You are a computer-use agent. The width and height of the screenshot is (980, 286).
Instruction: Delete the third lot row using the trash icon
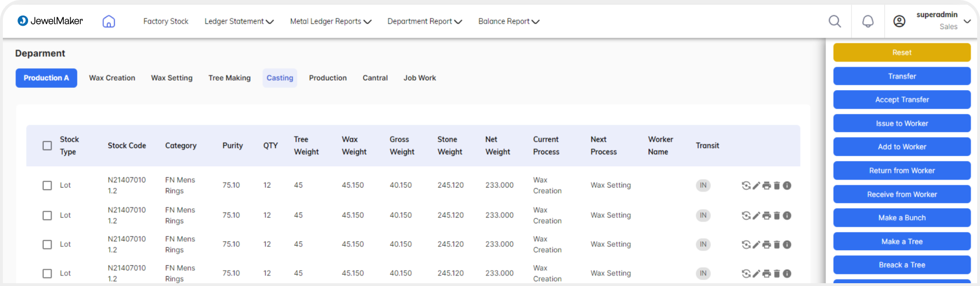(777, 245)
